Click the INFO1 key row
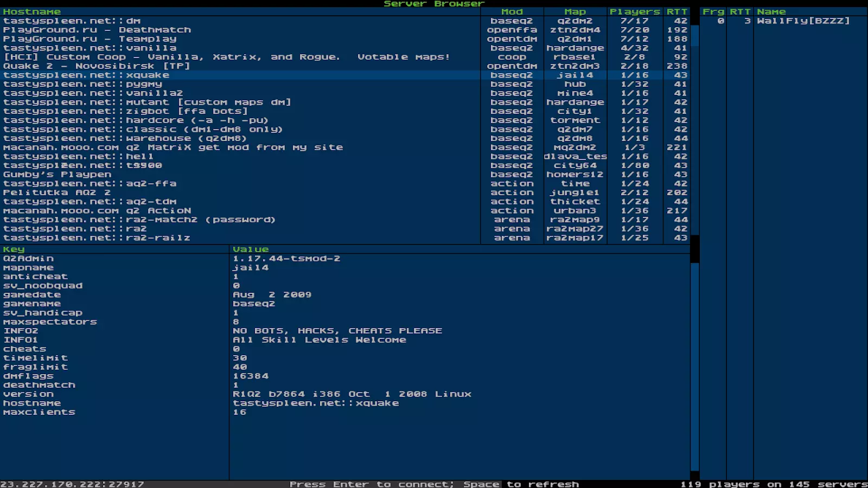The image size is (868, 488). click(345, 340)
